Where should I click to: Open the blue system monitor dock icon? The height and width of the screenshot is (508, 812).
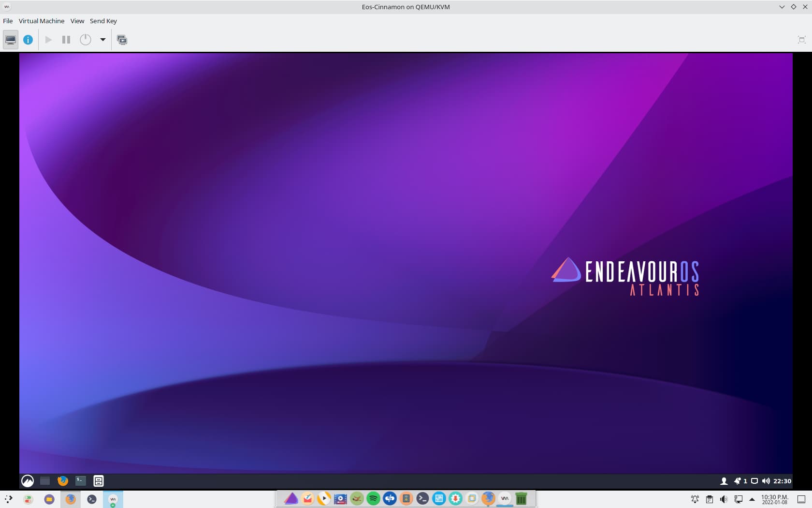(439, 498)
